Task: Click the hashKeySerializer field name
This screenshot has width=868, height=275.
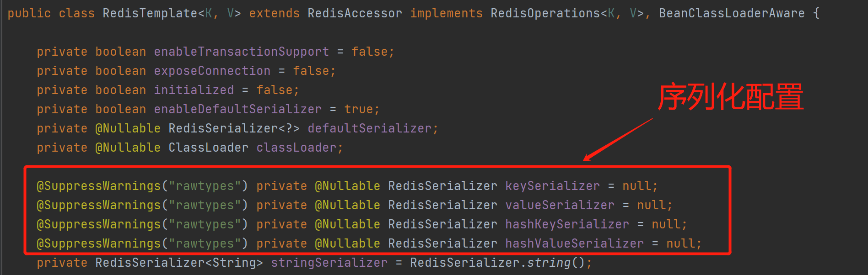Action: (x=567, y=224)
